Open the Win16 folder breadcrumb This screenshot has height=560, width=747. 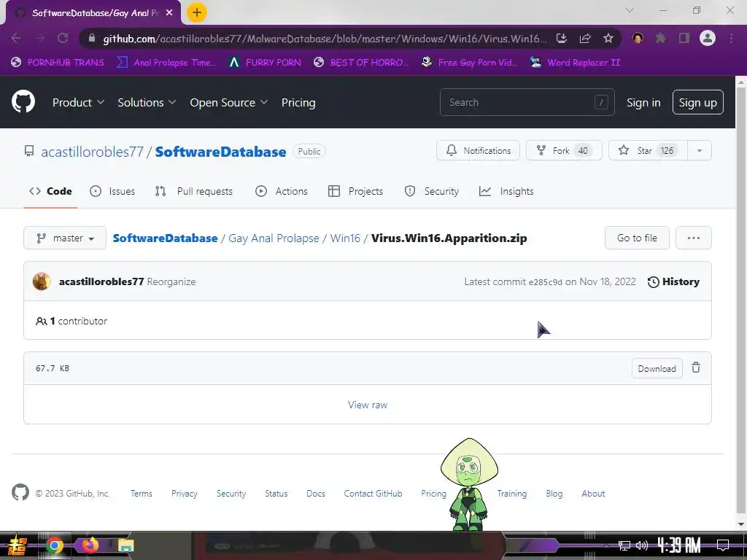tap(345, 238)
